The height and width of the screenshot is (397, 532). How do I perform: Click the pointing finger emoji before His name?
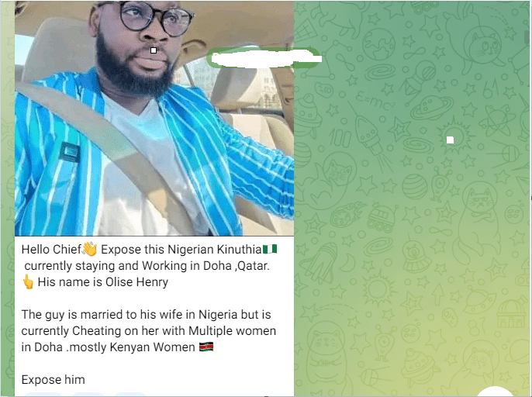(x=28, y=281)
